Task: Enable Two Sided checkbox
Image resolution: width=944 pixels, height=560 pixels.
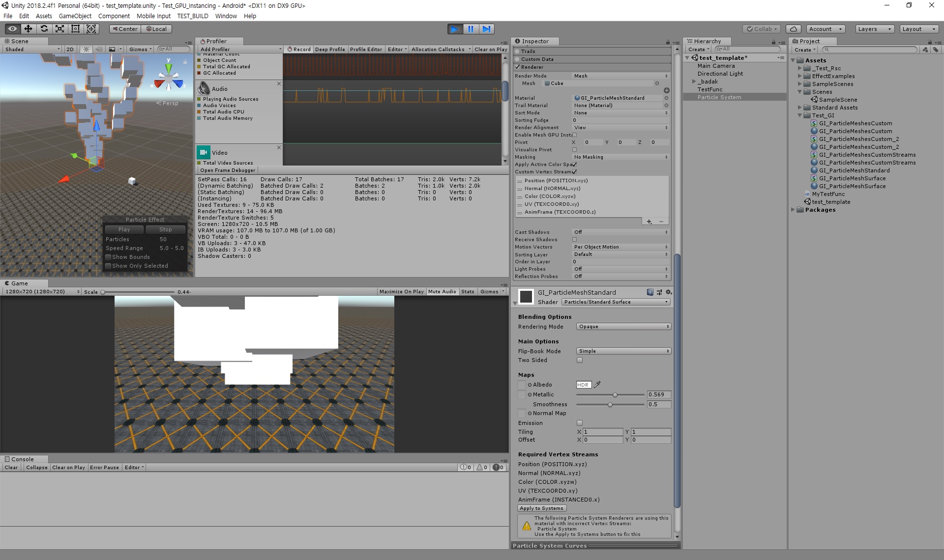Action: (x=580, y=360)
